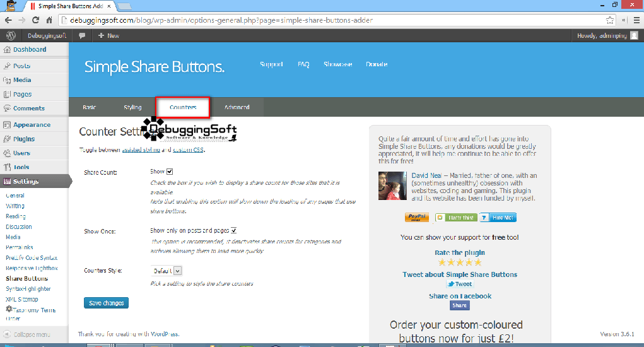Switch to the Styling tab
This screenshot has height=347, width=644.
pos(132,107)
